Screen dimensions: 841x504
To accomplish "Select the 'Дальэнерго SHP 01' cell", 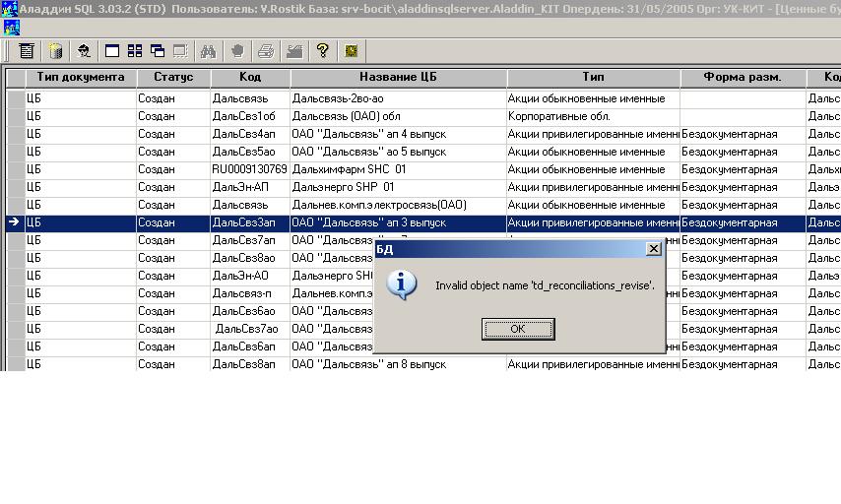I will (x=398, y=187).
